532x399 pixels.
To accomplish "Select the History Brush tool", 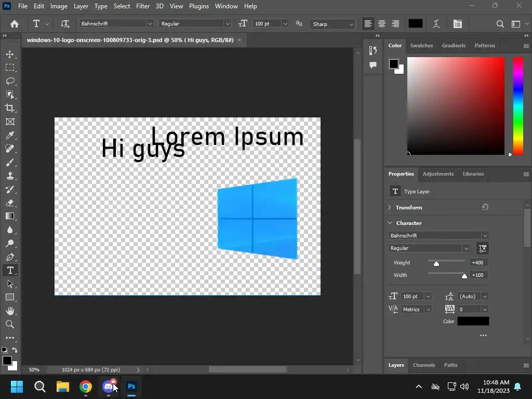I will click(10, 189).
